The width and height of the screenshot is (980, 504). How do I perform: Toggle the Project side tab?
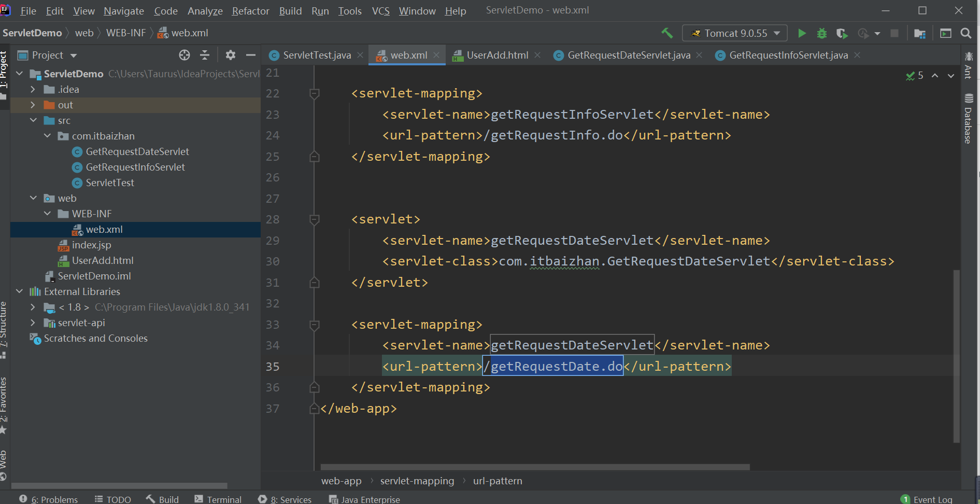[4, 76]
